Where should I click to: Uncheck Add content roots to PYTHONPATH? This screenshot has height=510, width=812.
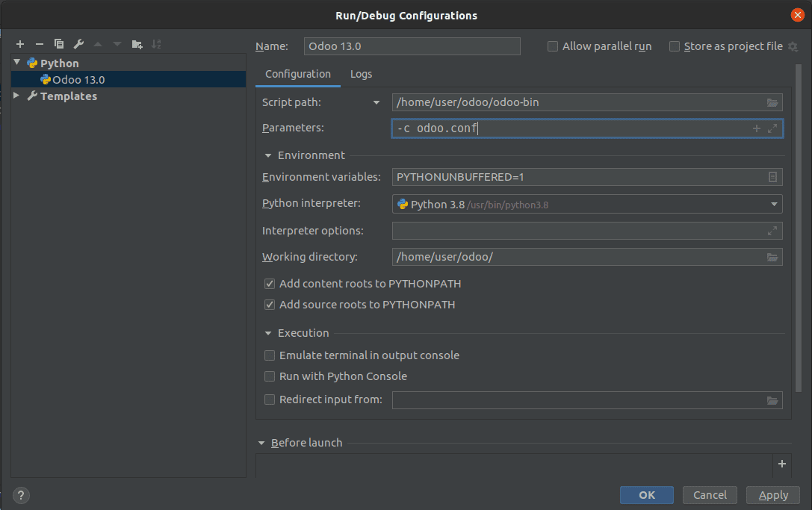tap(269, 284)
